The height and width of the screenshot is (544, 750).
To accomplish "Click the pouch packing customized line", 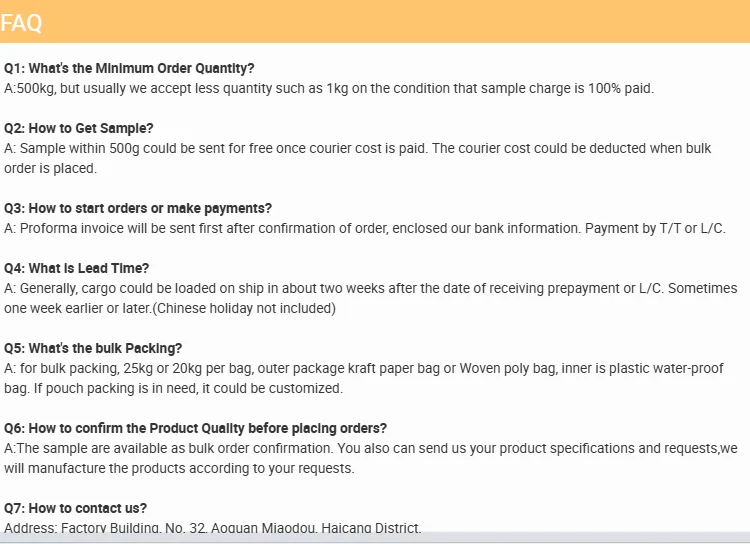I will [x=174, y=389].
